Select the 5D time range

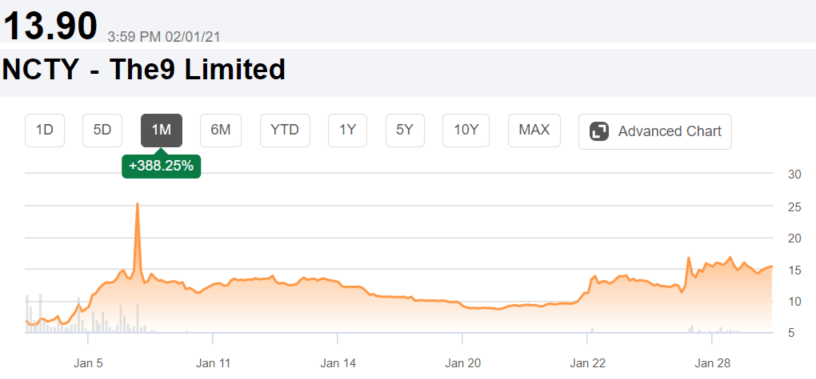(x=103, y=131)
